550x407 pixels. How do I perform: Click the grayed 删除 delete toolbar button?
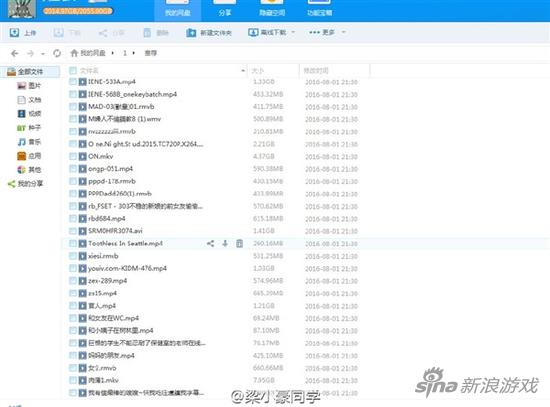point(156,33)
